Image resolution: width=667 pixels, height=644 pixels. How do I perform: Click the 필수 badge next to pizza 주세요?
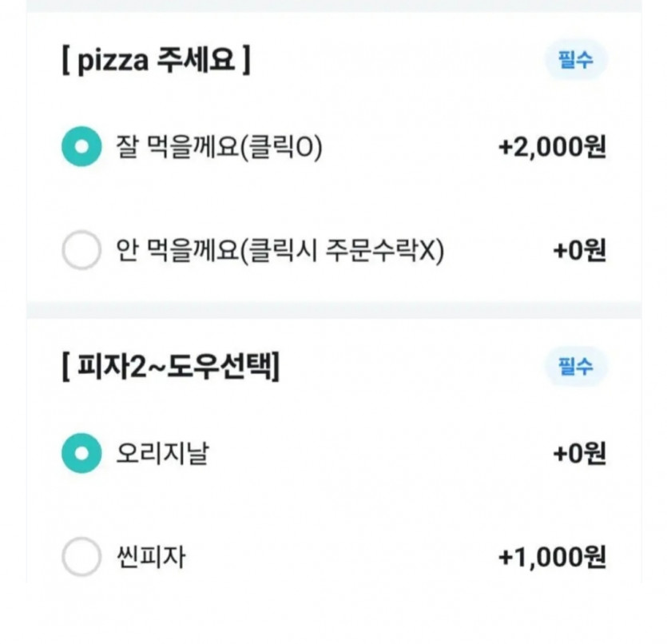tap(576, 60)
